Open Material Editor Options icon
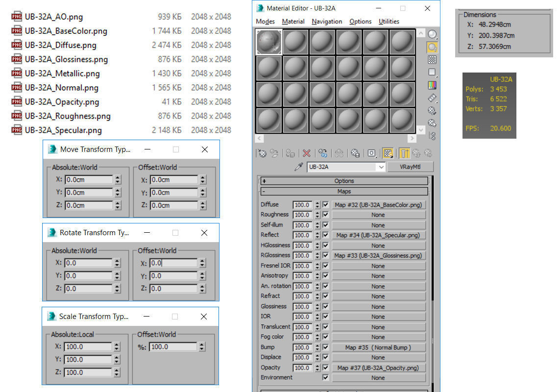The height and width of the screenshot is (392, 560). coord(432,110)
